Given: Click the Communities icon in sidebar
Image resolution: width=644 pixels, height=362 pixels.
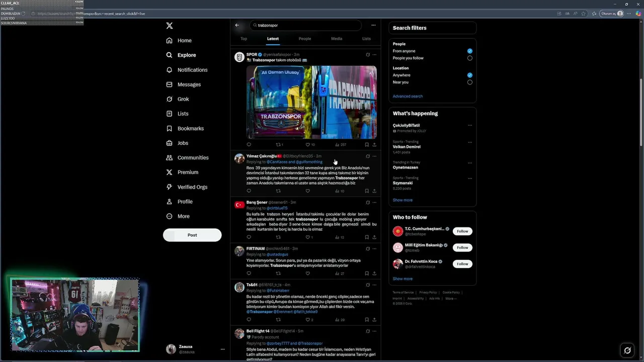Looking at the screenshot, I should click(x=170, y=157).
